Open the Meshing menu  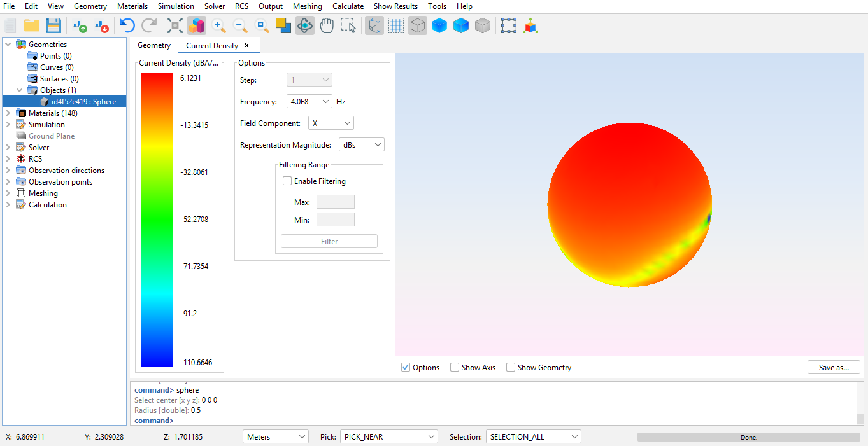coord(307,6)
